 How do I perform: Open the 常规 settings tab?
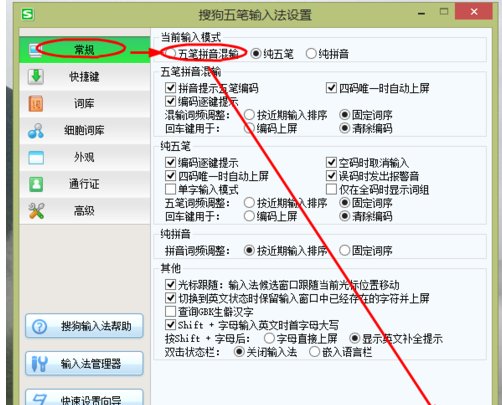(85, 50)
